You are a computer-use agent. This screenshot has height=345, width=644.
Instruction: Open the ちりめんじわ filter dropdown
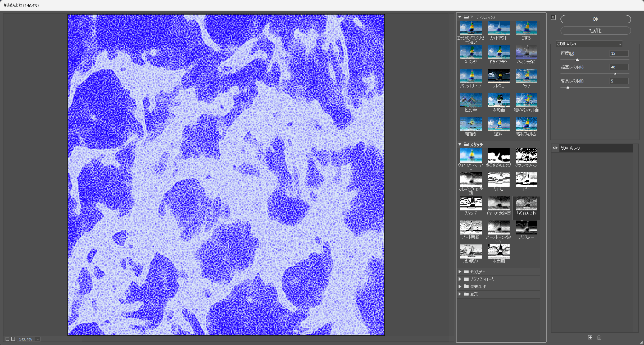589,44
